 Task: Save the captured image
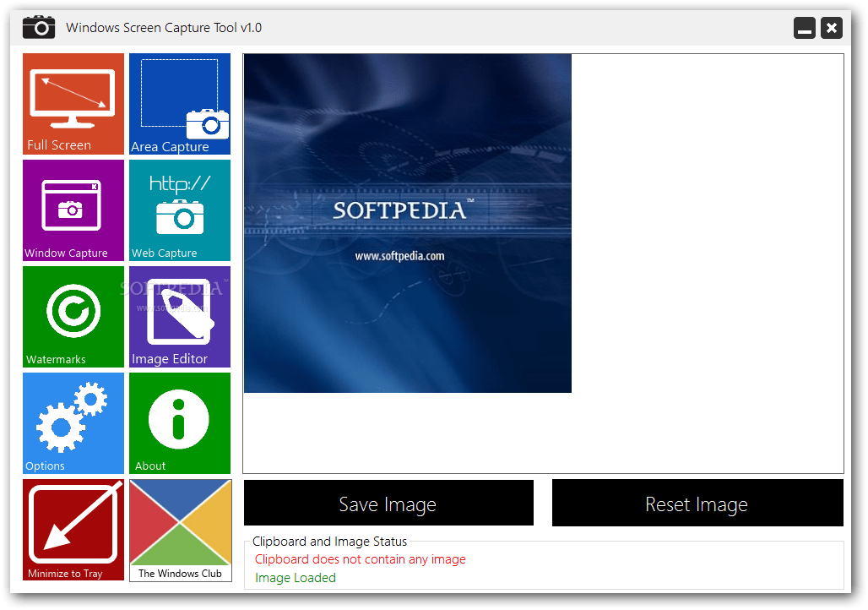(x=388, y=503)
